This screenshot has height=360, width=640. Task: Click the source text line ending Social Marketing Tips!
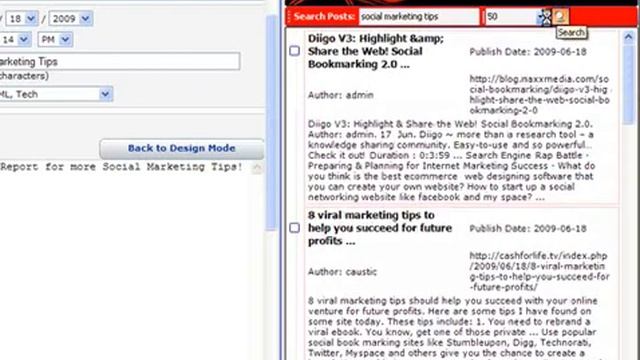(122, 167)
